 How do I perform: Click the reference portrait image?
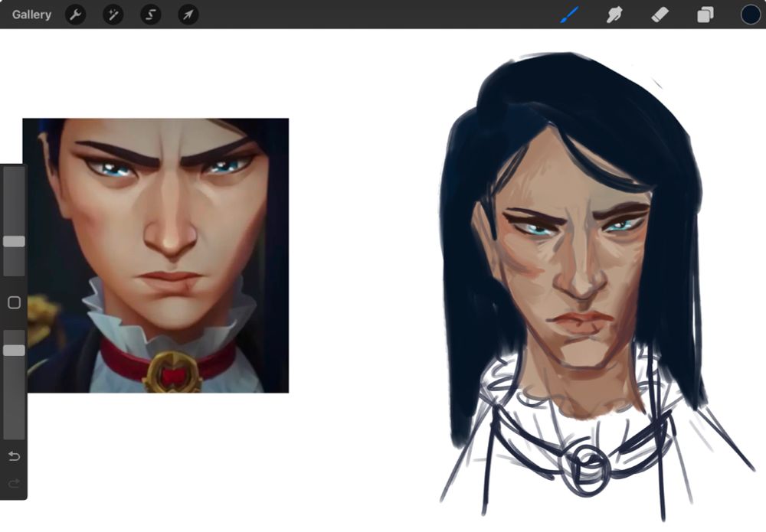[x=155, y=255]
